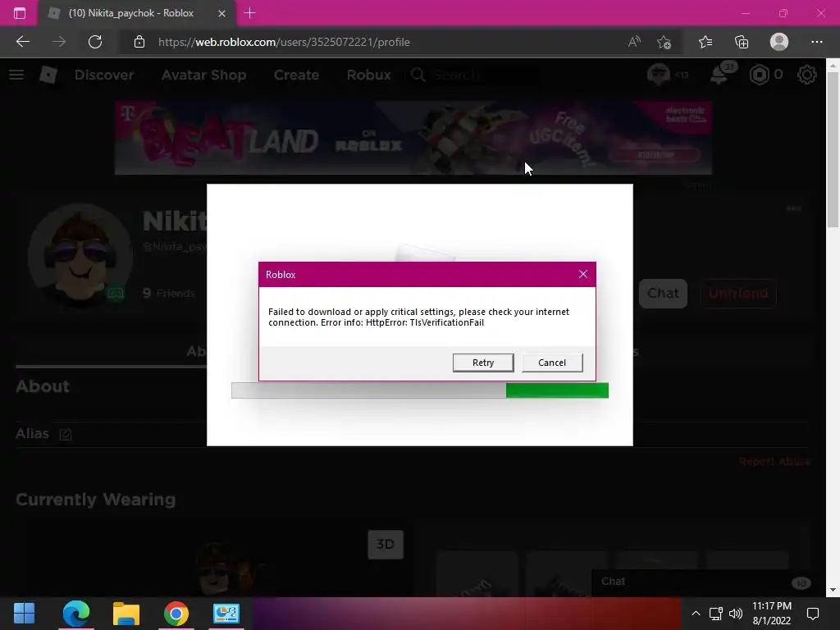Edit the Alias field
This screenshot has height=630, width=840.
66,434
